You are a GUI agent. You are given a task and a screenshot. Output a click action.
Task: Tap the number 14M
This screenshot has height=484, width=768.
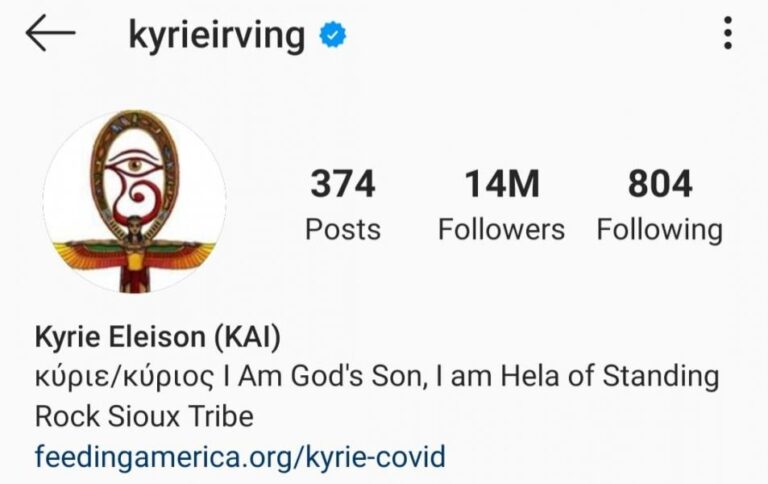(x=502, y=184)
